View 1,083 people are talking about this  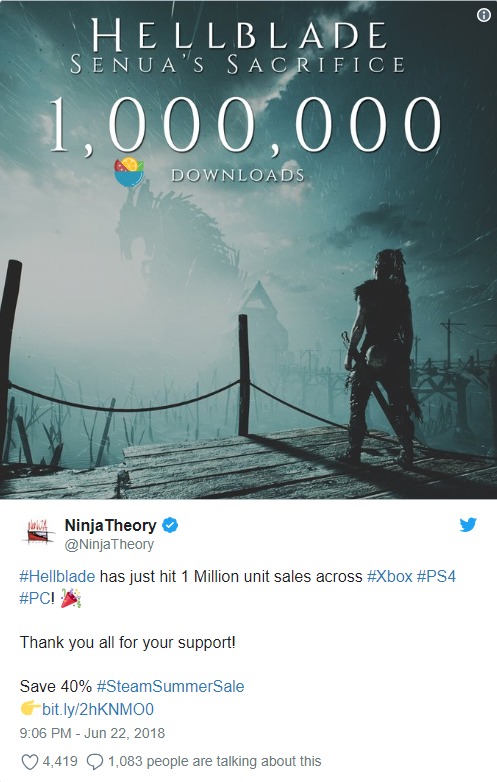tap(214, 762)
